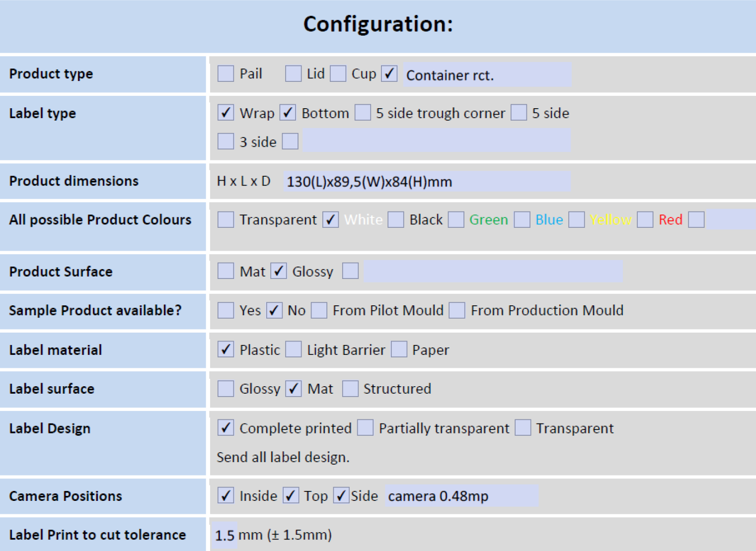Enable the Cup product type checkbox

[x=338, y=74]
